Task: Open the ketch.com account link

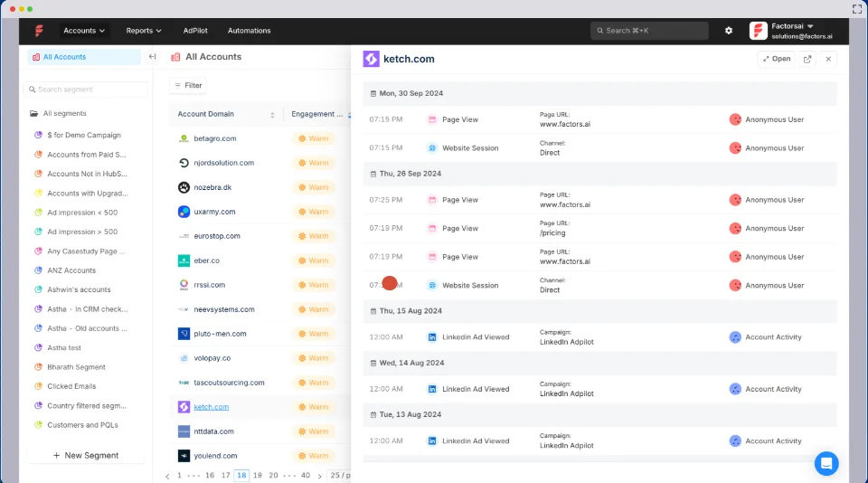Action: coord(211,407)
